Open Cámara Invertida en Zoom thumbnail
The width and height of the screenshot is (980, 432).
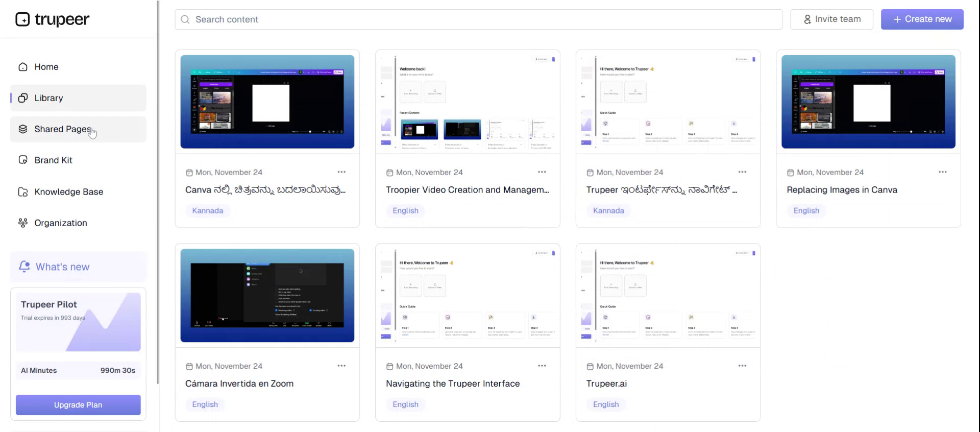(267, 295)
